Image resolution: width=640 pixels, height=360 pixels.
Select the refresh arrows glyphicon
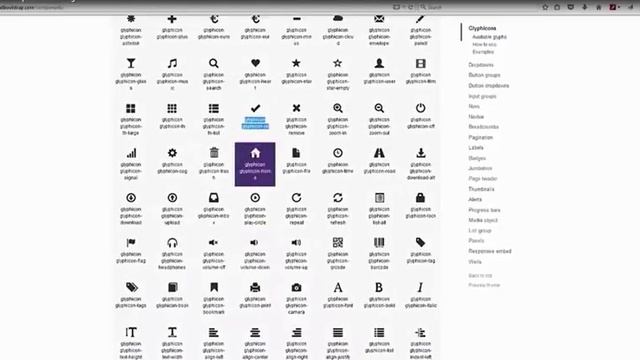coord(338,198)
